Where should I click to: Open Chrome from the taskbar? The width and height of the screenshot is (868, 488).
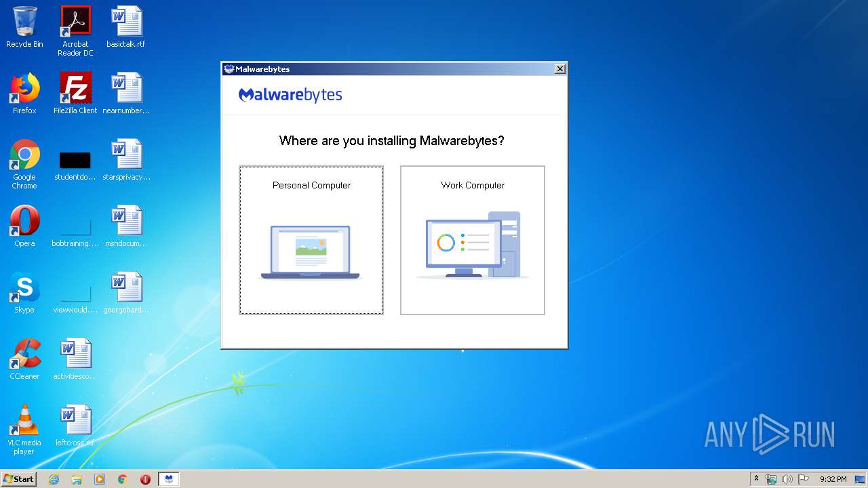[x=123, y=479]
